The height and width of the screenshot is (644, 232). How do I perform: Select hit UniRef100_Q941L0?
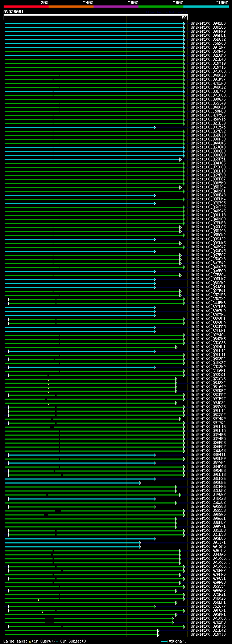point(208,24)
